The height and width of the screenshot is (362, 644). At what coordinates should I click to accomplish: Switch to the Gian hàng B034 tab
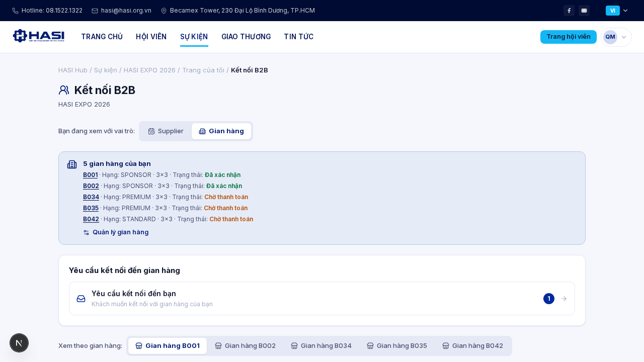coord(321,346)
